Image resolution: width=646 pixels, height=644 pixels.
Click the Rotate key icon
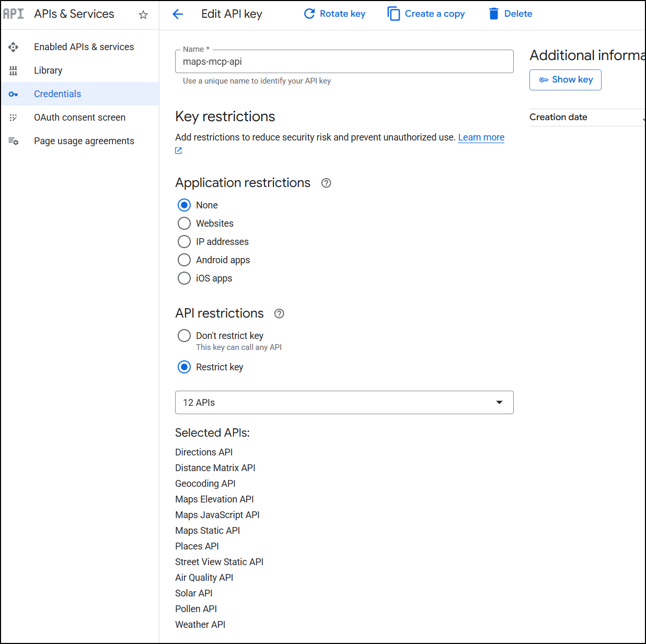(x=309, y=14)
